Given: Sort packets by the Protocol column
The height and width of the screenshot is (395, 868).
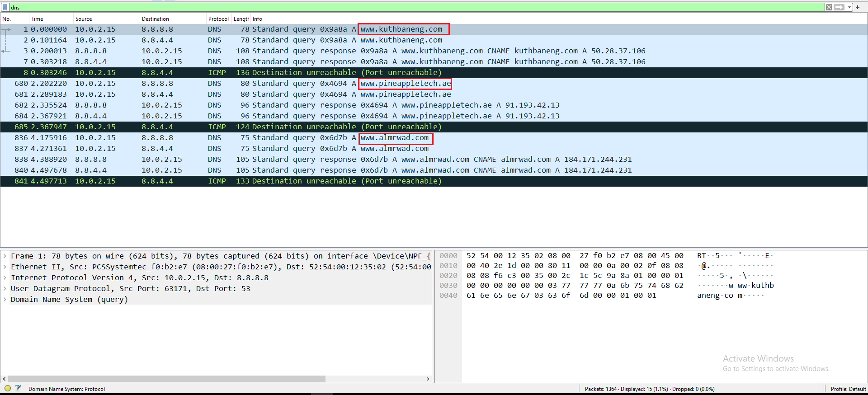Looking at the screenshot, I should tap(219, 19).
